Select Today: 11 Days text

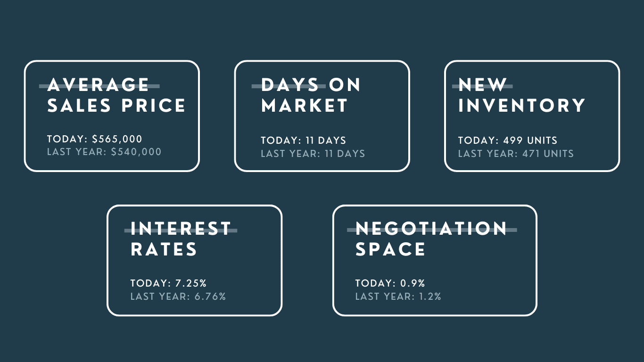(x=304, y=140)
